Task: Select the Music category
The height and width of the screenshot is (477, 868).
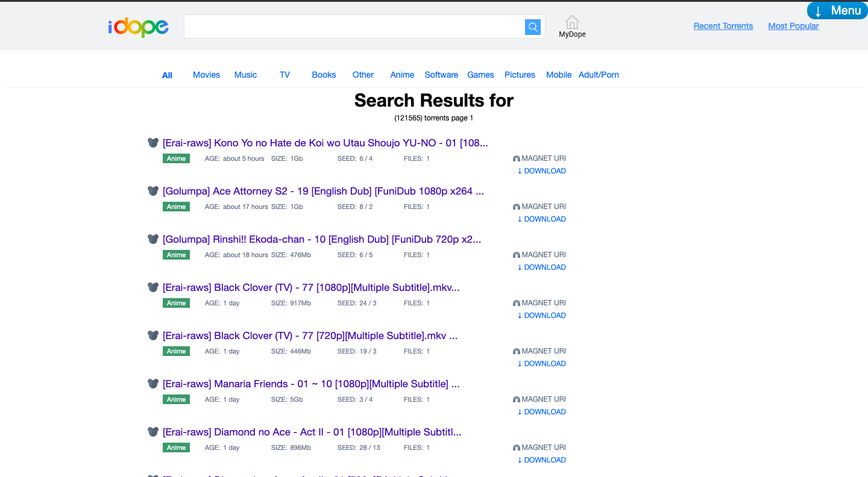Action: pyautogui.click(x=245, y=75)
